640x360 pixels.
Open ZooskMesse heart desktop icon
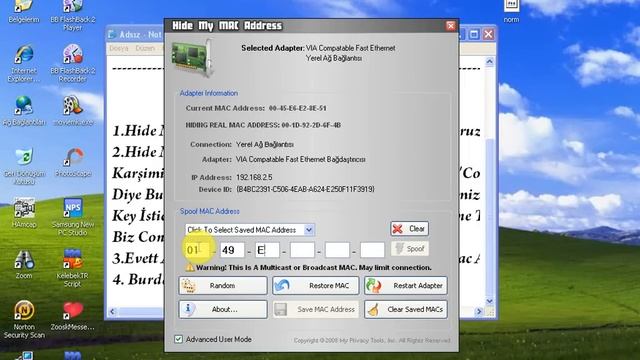[x=73, y=316]
